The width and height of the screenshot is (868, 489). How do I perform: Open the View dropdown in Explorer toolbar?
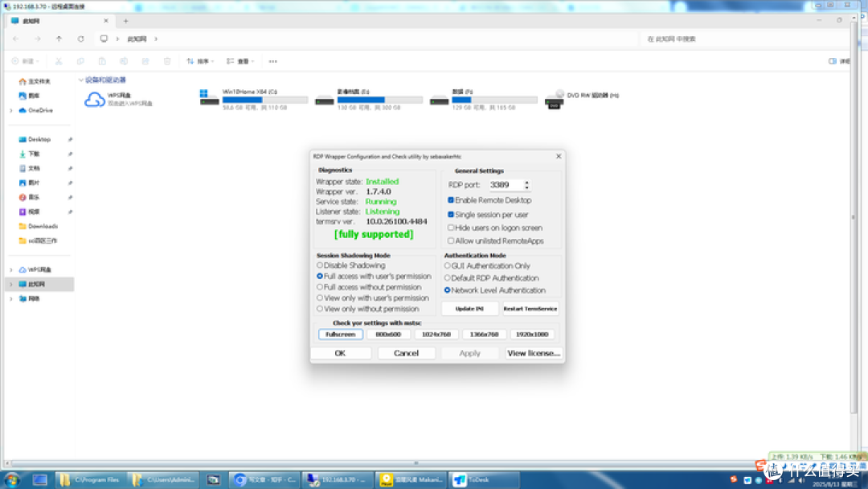[240, 61]
